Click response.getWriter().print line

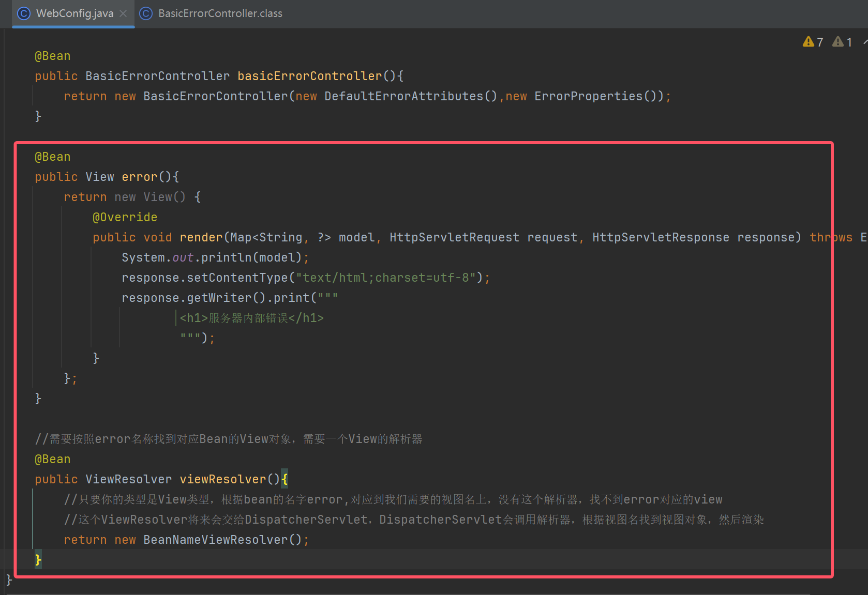230,298
